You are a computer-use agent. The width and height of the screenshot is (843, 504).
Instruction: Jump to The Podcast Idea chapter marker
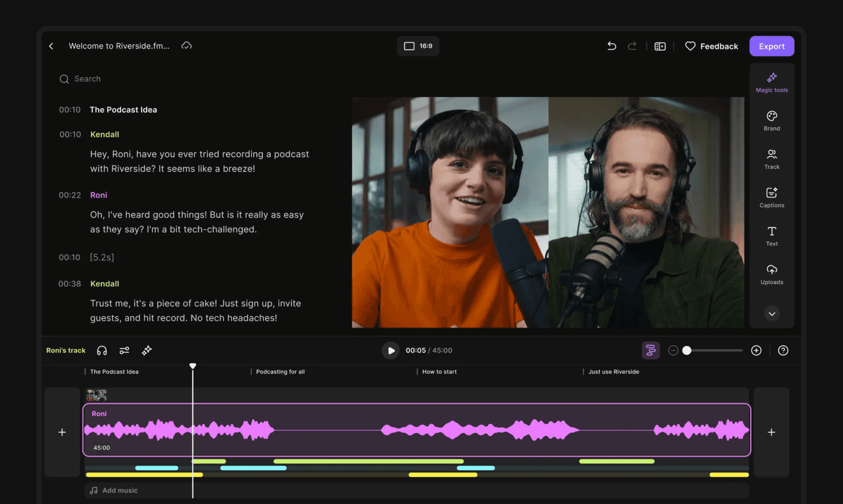point(114,372)
